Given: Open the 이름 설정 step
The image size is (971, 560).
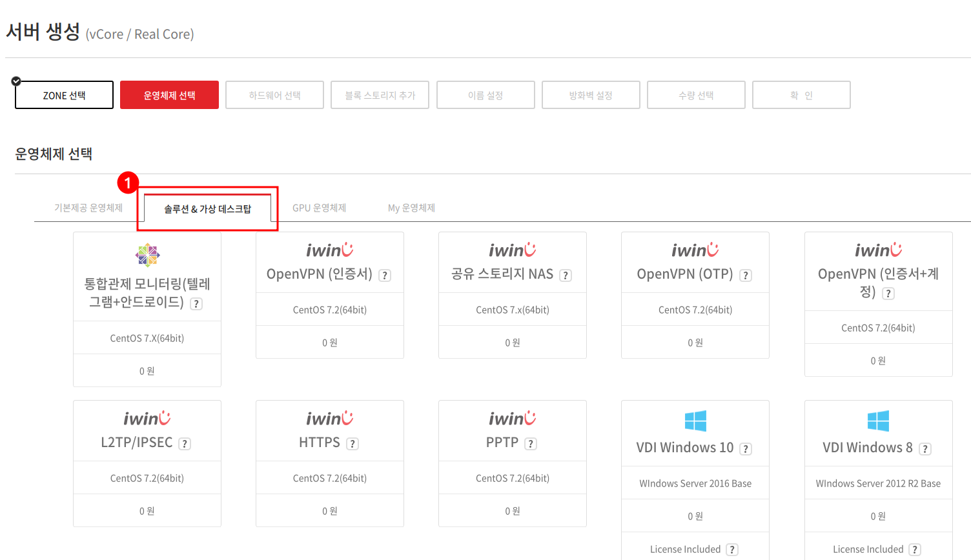Looking at the screenshot, I should pos(486,95).
